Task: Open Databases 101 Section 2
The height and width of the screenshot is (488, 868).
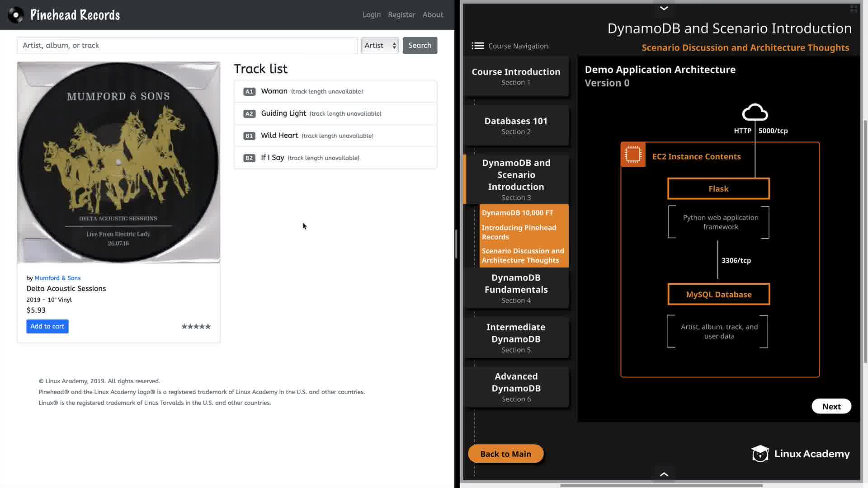Action: (516, 126)
